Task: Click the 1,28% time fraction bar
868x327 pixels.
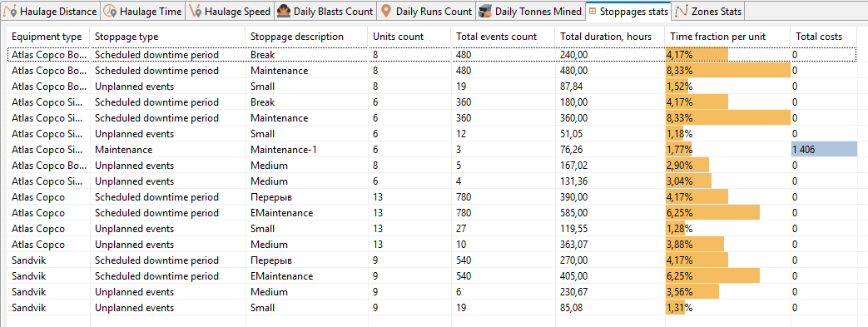Action: [x=676, y=229]
